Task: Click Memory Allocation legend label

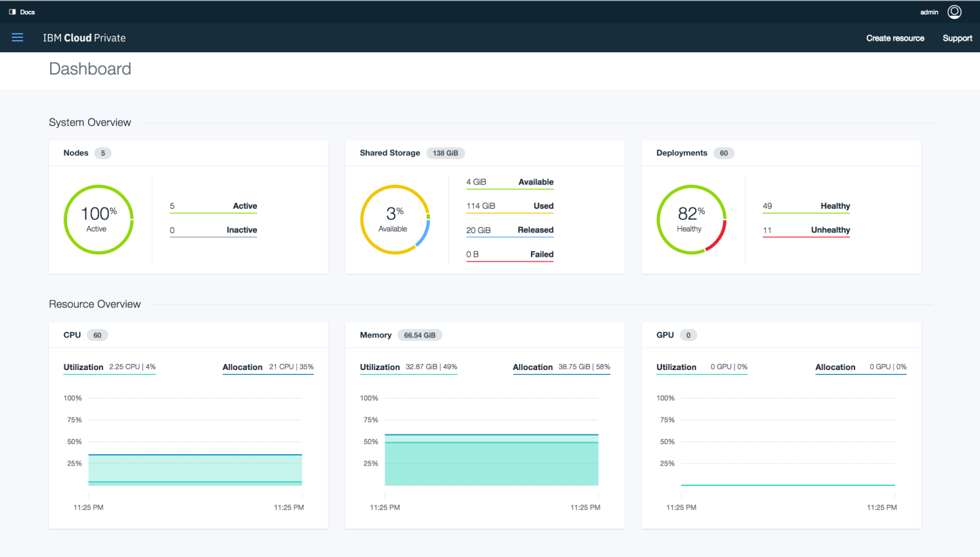Action: point(532,367)
